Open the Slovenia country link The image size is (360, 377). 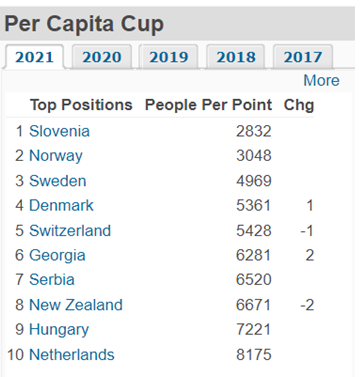coord(59,131)
